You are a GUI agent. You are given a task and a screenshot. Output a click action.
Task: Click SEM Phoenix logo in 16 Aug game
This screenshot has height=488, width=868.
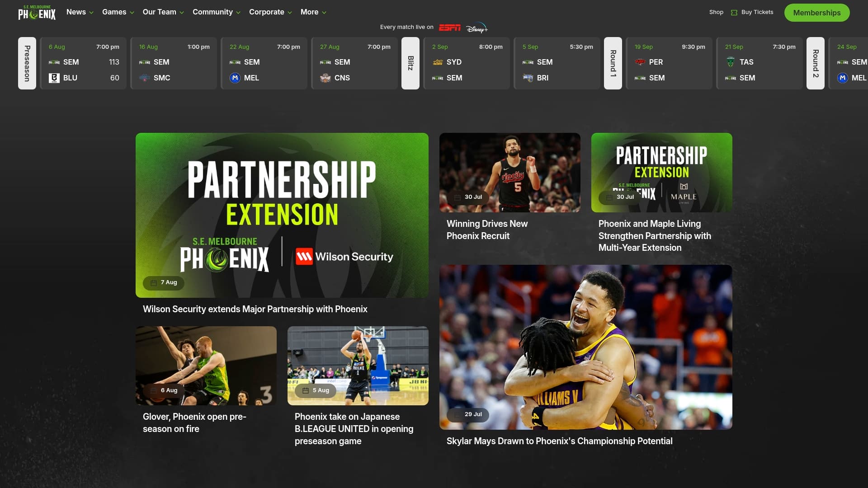pos(145,62)
